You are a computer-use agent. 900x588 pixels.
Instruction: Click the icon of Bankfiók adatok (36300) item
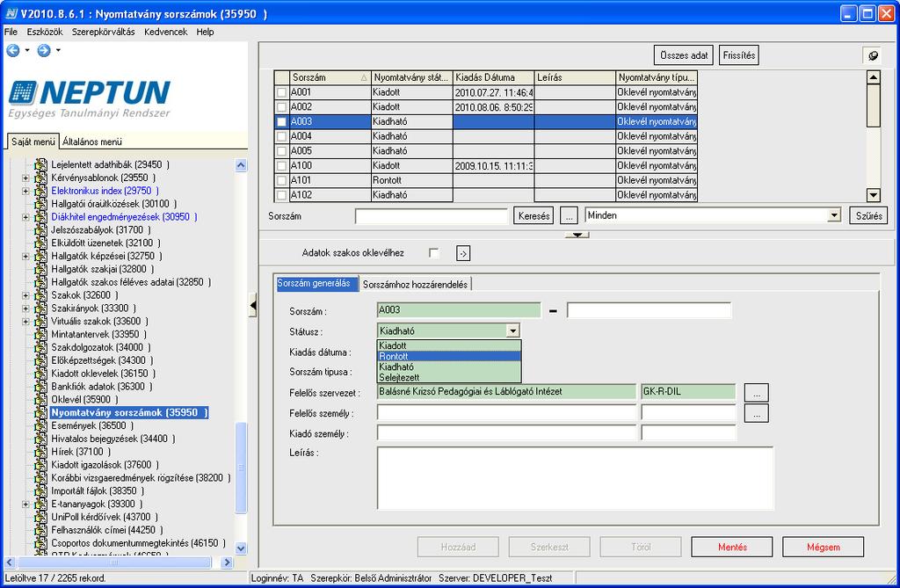point(40,387)
